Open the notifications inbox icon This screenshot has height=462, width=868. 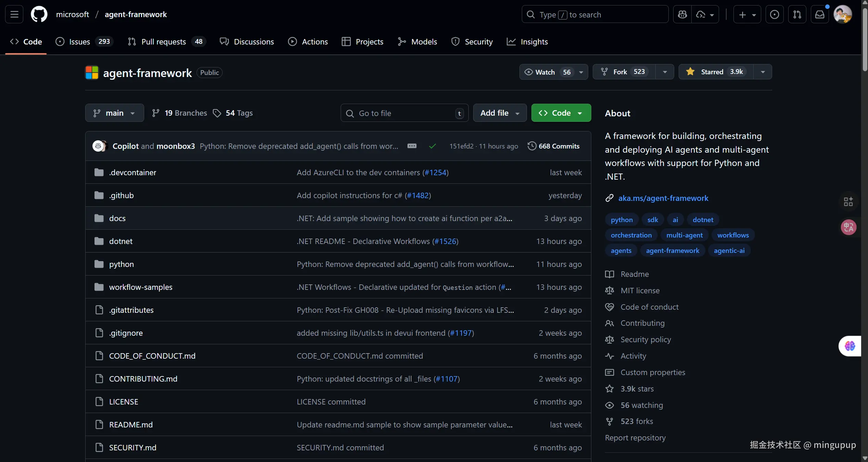tap(820, 14)
